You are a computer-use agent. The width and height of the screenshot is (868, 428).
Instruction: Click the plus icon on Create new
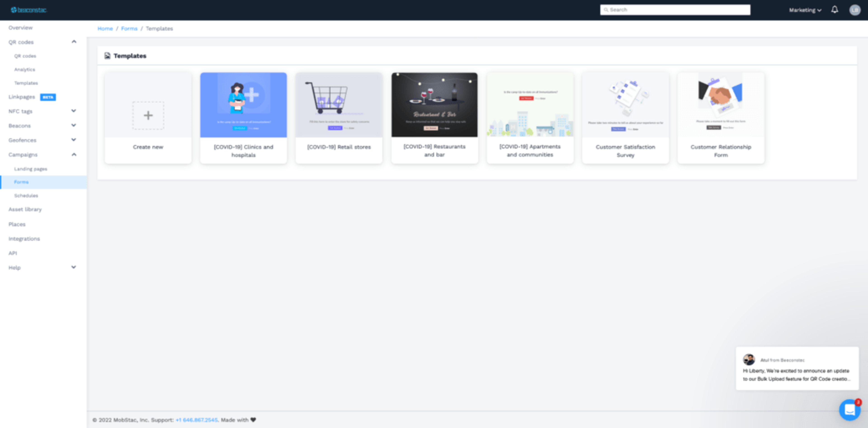point(148,115)
